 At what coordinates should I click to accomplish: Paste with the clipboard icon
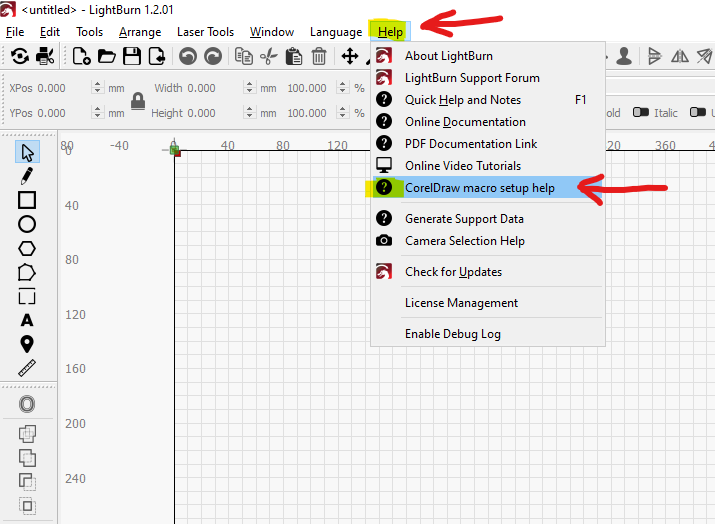tap(294, 57)
